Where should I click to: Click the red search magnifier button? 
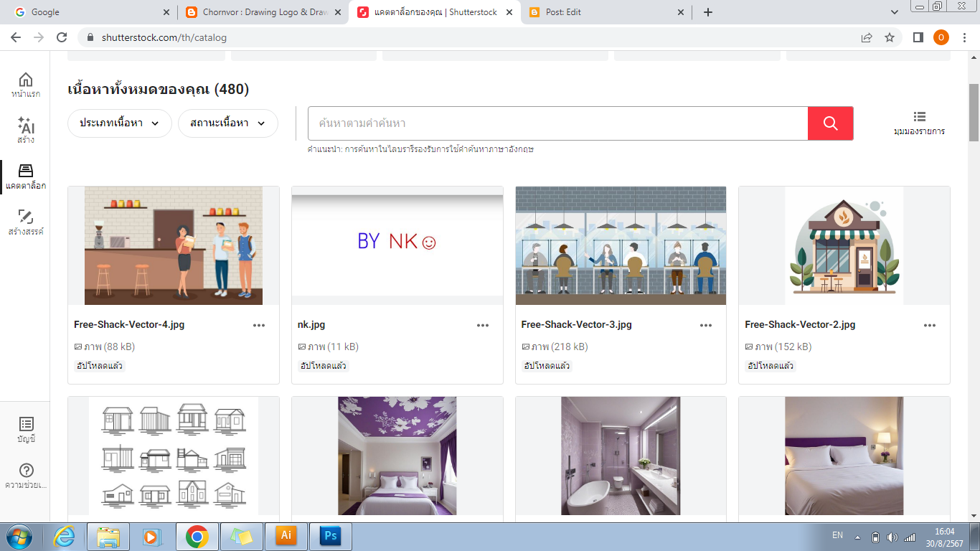pos(830,123)
